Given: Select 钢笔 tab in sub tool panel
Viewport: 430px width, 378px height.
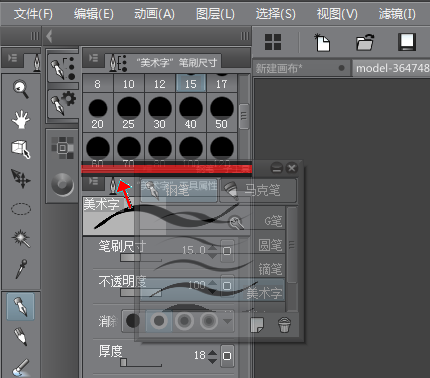Looking at the screenshot, I should pos(179,190).
